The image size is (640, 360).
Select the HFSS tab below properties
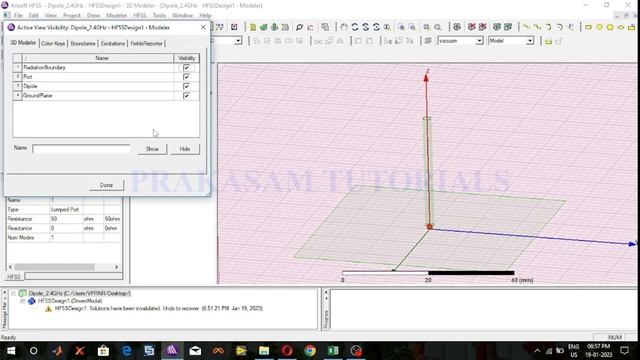[x=13, y=277]
